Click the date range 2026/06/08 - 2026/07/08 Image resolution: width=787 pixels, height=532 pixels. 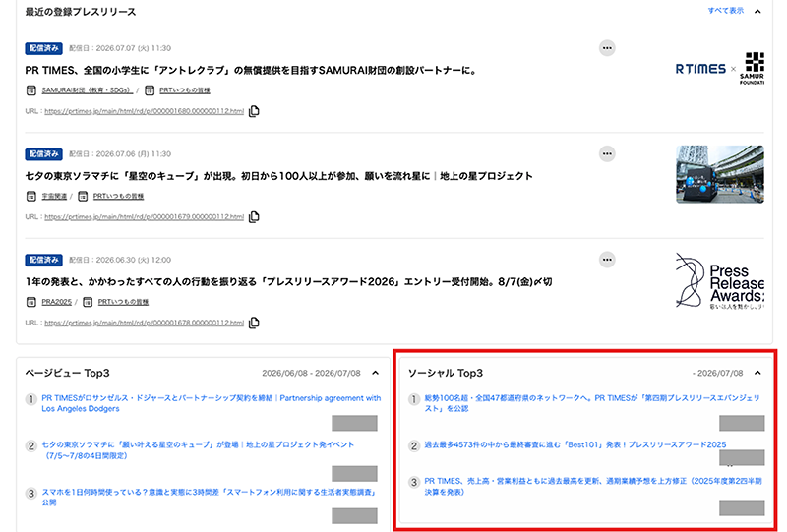click(x=311, y=373)
